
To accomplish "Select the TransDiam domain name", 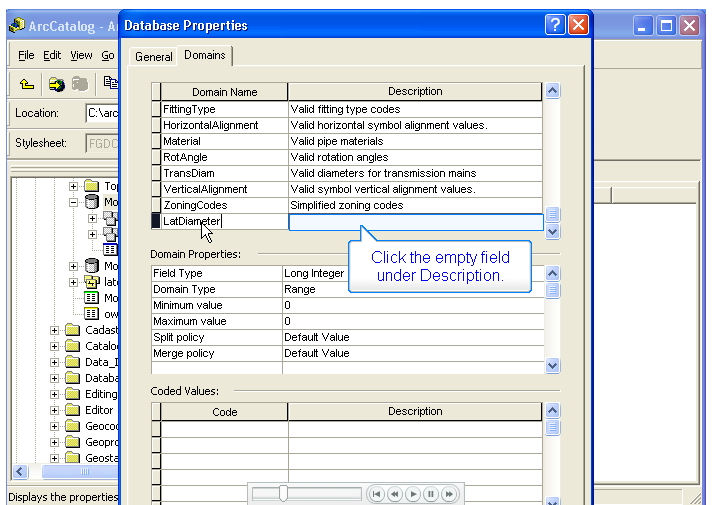I will pos(189,173).
